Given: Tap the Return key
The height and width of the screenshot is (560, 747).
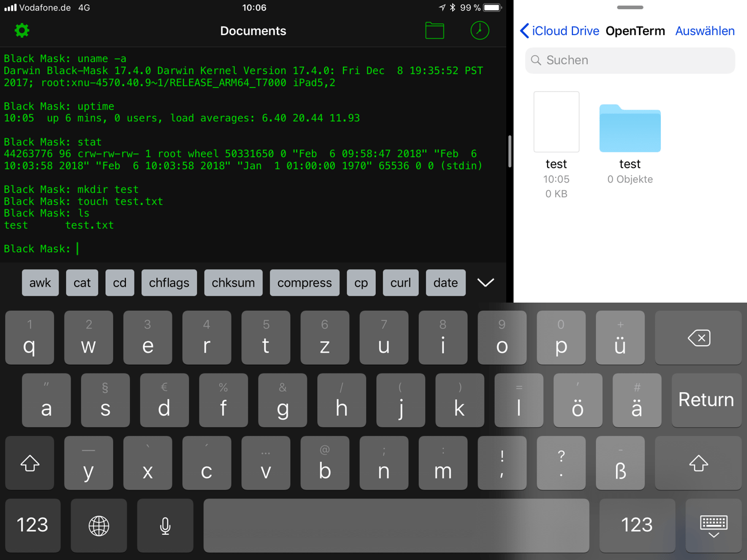Looking at the screenshot, I should [706, 400].
